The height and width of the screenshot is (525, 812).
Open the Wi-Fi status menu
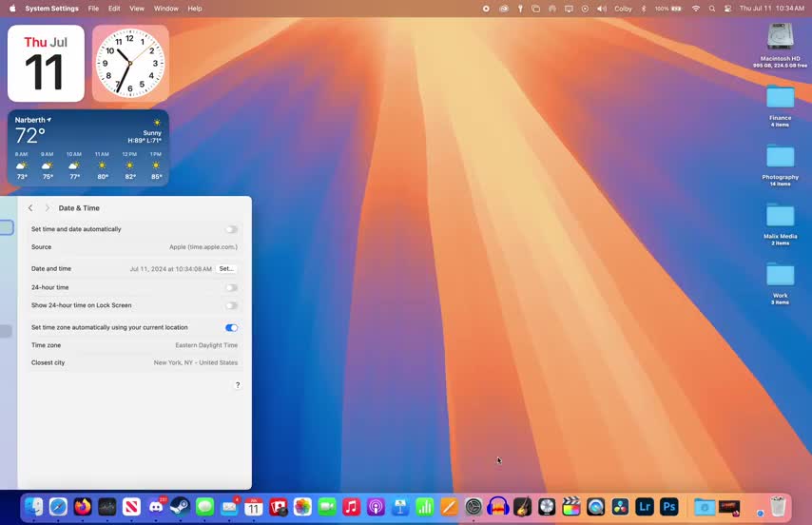[695, 9]
